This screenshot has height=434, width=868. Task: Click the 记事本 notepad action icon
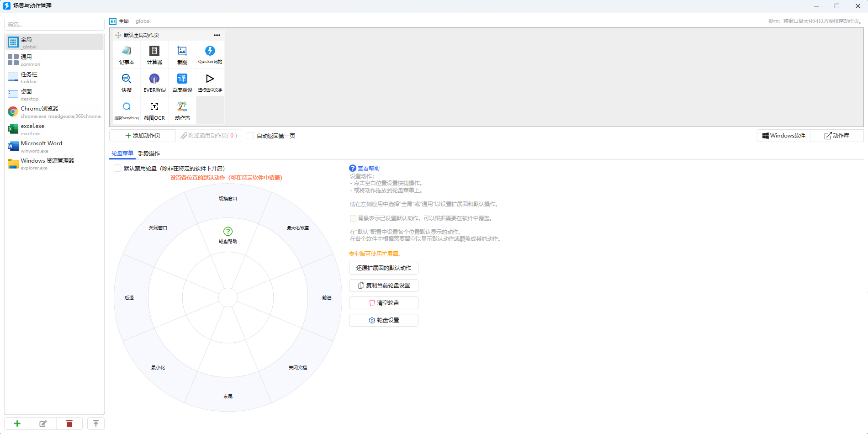point(127,51)
